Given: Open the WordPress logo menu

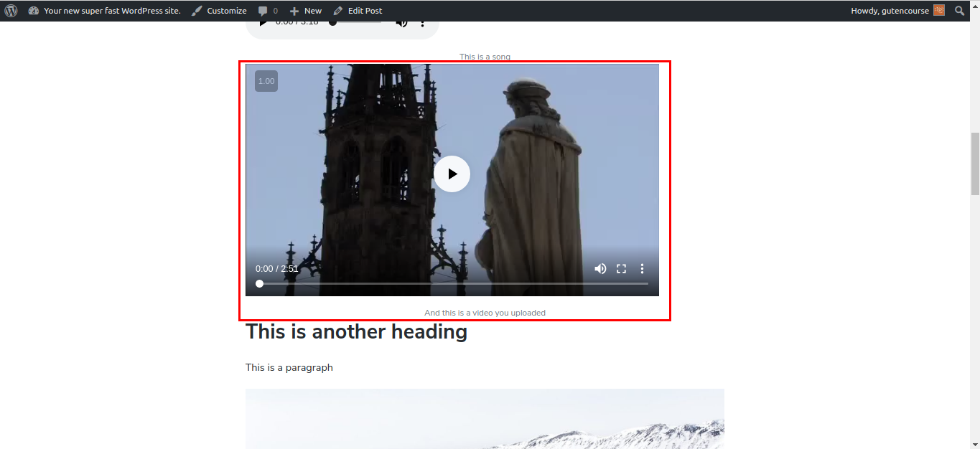Looking at the screenshot, I should click(11, 11).
